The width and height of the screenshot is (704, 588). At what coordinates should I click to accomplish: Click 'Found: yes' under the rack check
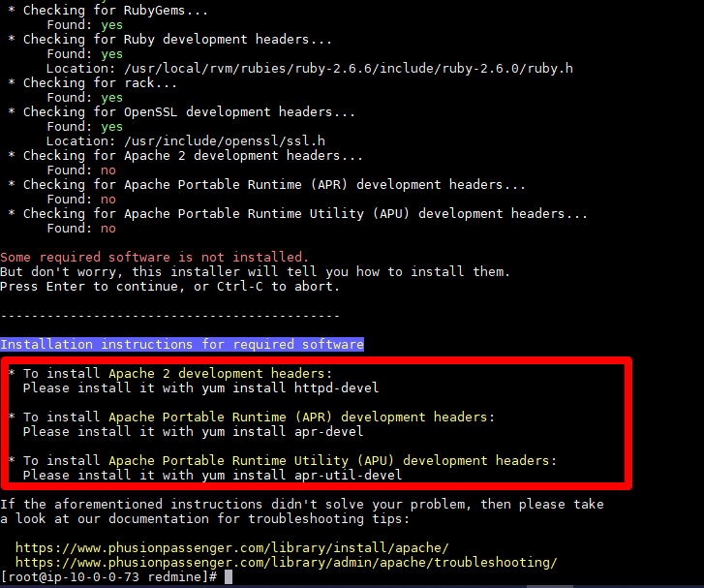coord(85,98)
